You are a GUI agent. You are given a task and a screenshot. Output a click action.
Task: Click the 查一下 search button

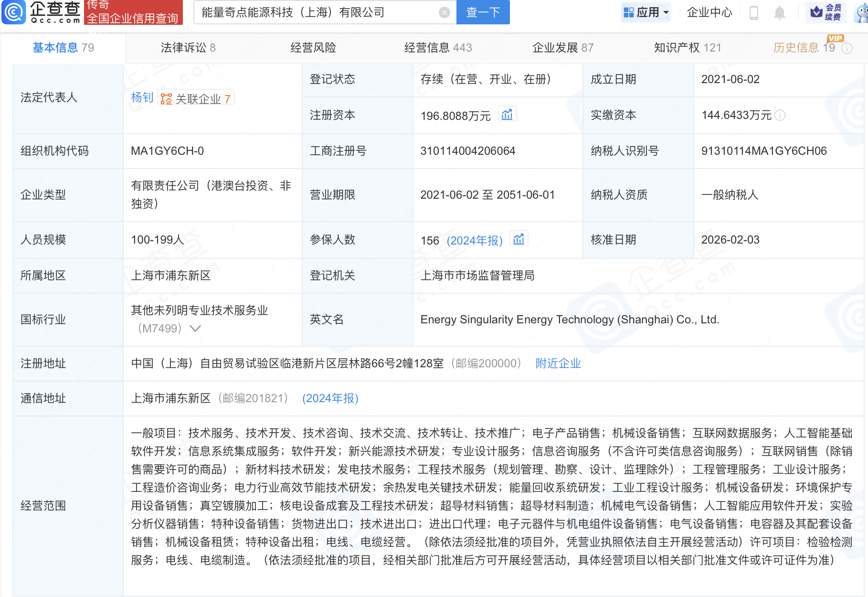[483, 13]
